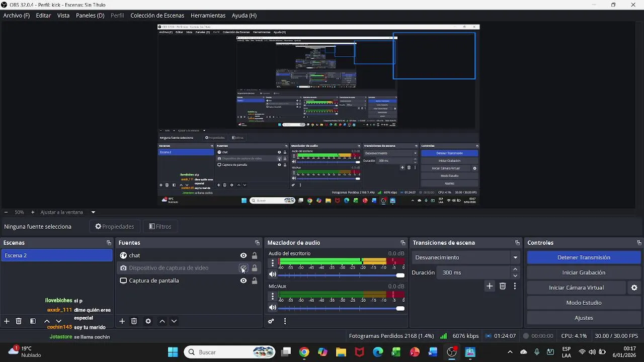The image size is (644, 362).
Task: Move scene down arrow in Escenas panel
Action: (x=59, y=321)
